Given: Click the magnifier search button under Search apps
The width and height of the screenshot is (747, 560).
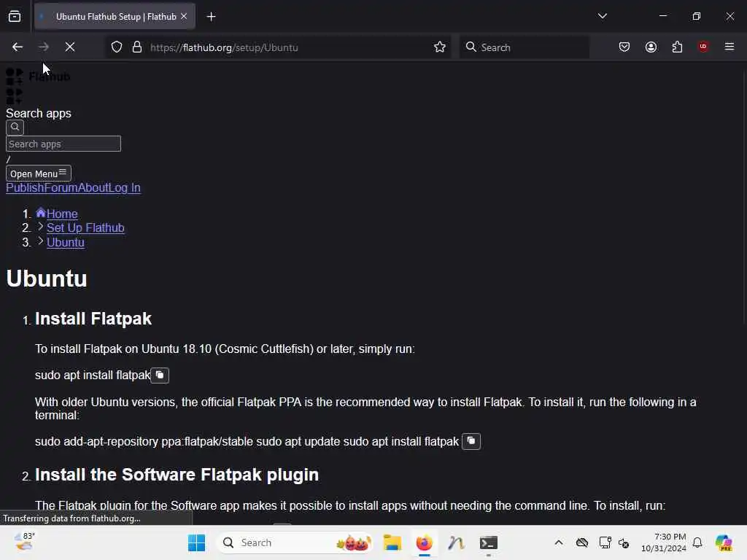Looking at the screenshot, I should click(15, 128).
